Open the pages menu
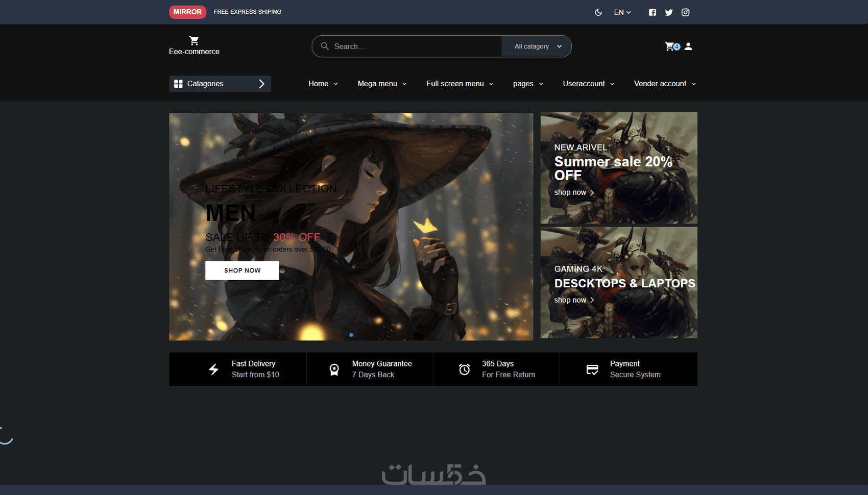Screen dimensions: 868x495 click(x=528, y=84)
